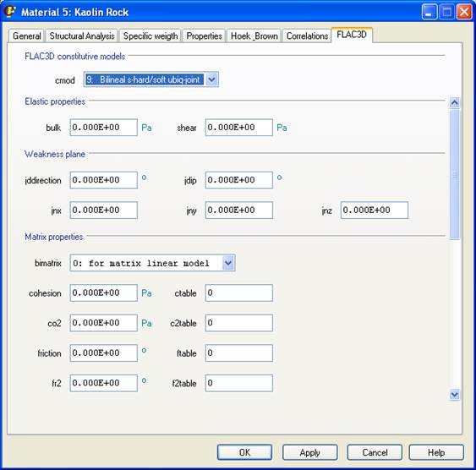
Task: Open the Structural Analysis tab
Action: pyautogui.click(x=82, y=36)
